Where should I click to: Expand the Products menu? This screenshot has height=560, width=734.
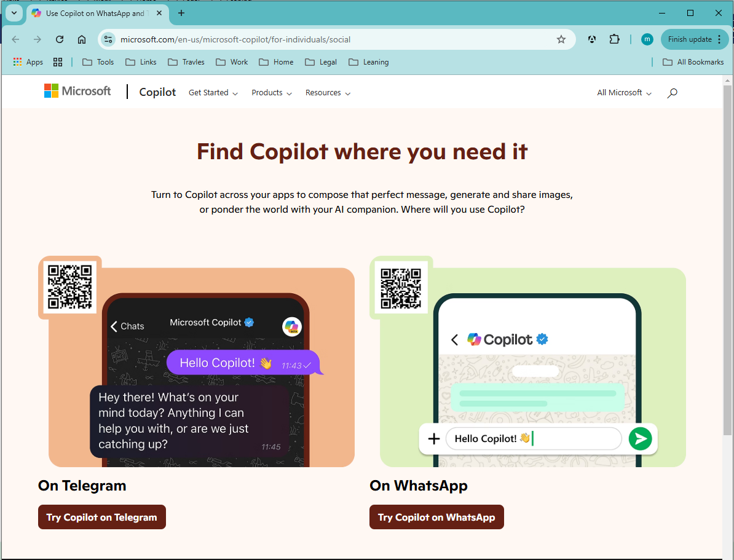(x=272, y=93)
